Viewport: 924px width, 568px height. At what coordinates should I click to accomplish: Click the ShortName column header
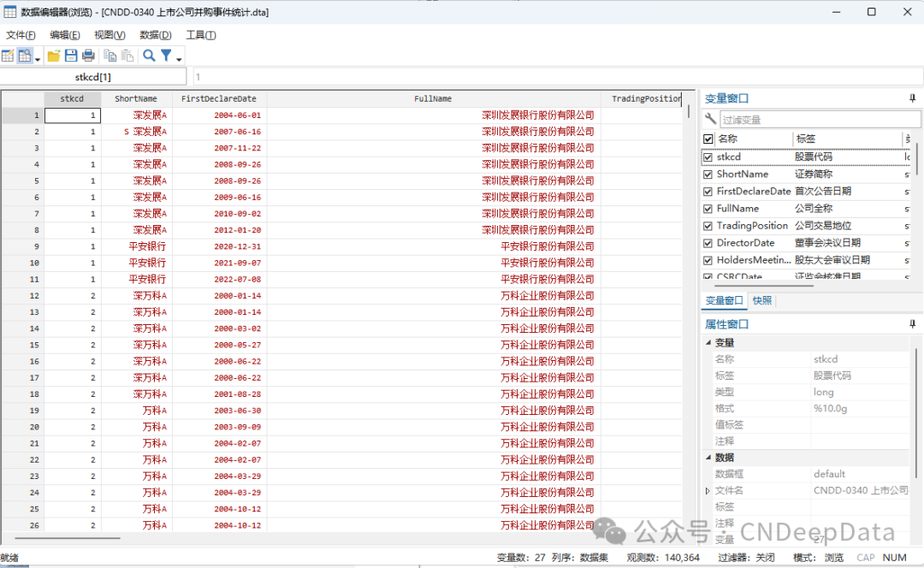pos(136,99)
